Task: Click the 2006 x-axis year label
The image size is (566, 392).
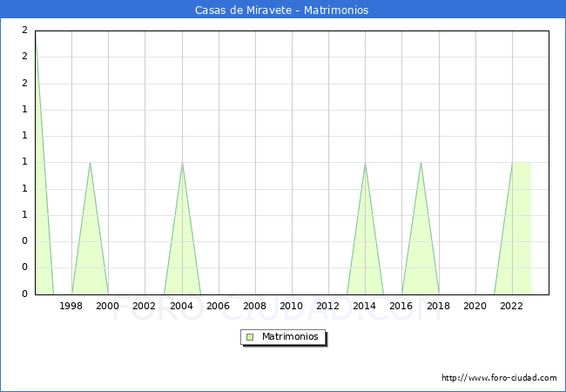Action: tap(218, 306)
